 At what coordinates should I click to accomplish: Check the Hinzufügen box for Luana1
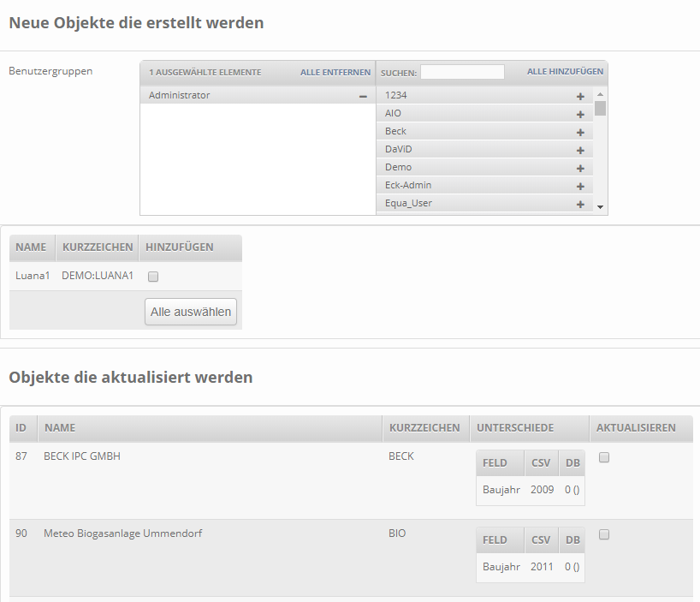[153, 277]
